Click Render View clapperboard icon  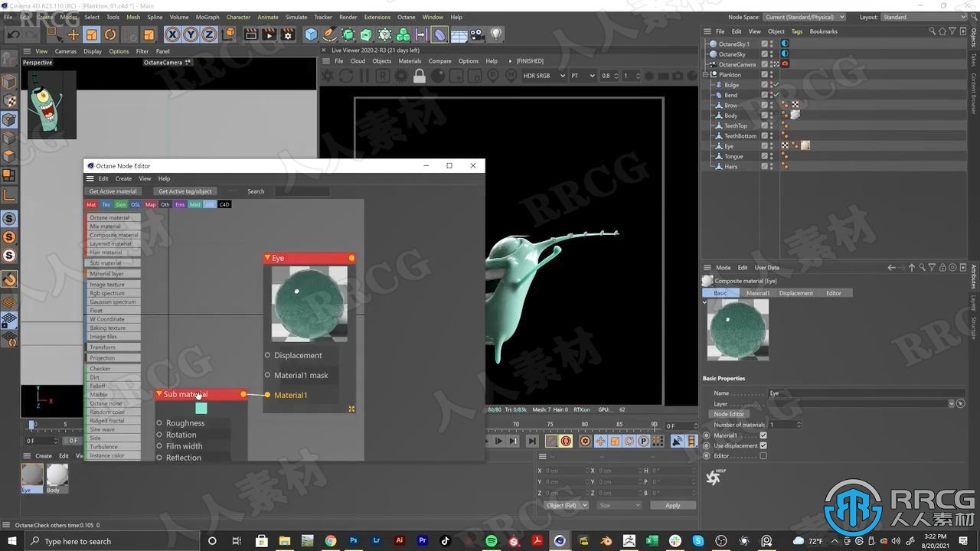250,34
